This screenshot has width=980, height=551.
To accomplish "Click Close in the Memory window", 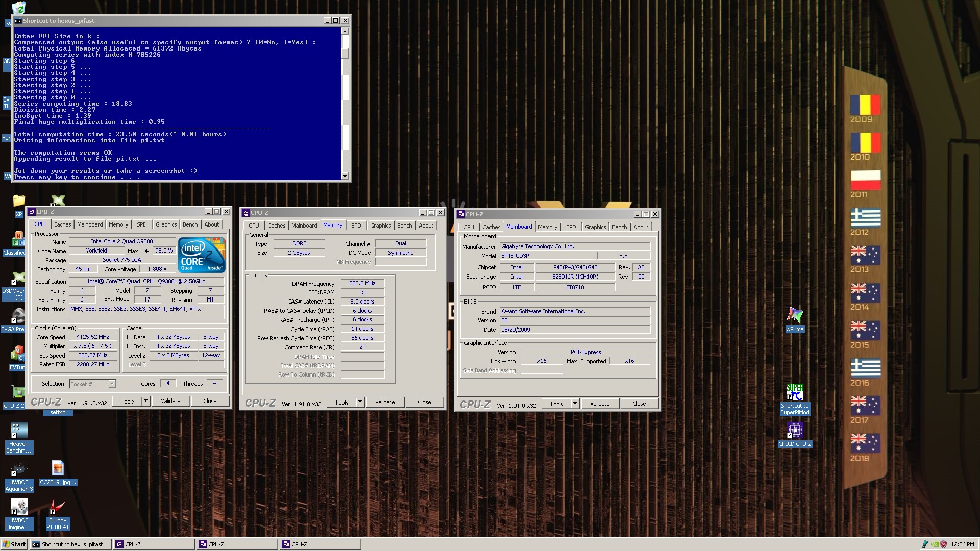I will [424, 402].
